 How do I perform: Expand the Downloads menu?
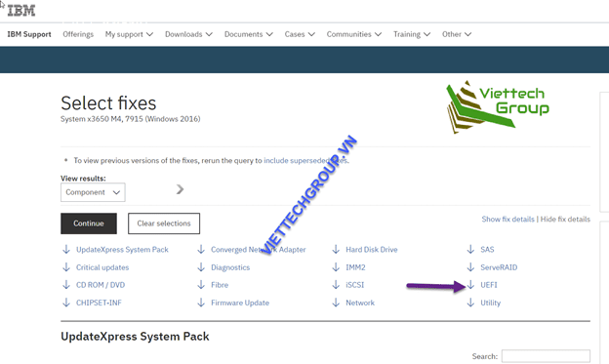tap(188, 34)
